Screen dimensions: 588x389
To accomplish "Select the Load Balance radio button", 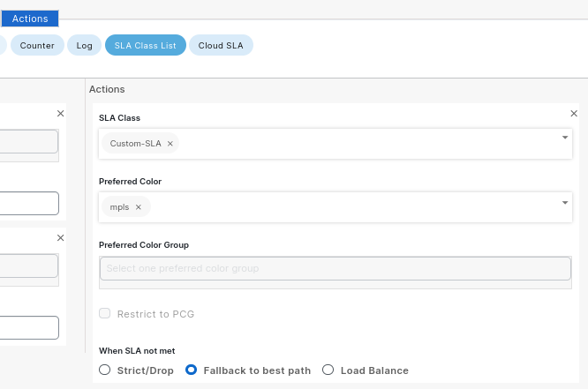I will click(328, 370).
